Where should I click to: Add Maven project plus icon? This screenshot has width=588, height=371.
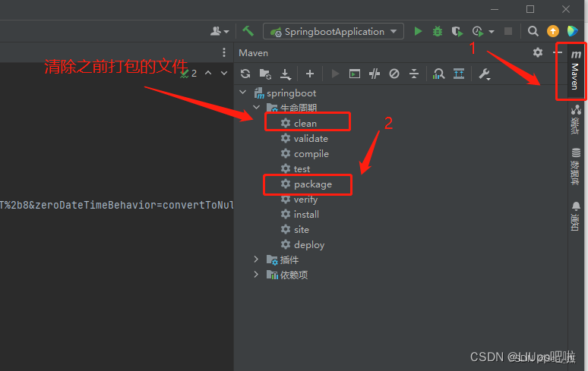pyautogui.click(x=310, y=74)
